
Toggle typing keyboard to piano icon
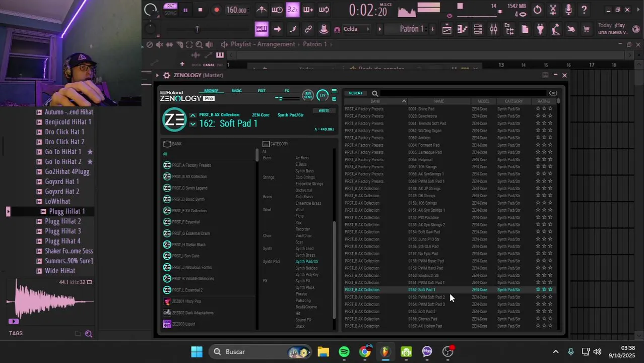pos(262,29)
